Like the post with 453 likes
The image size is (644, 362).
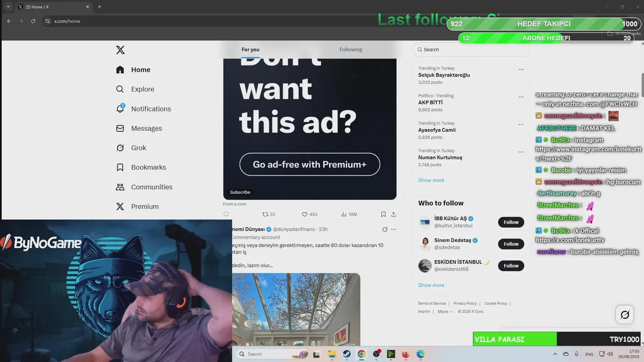[x=309, y=214]
